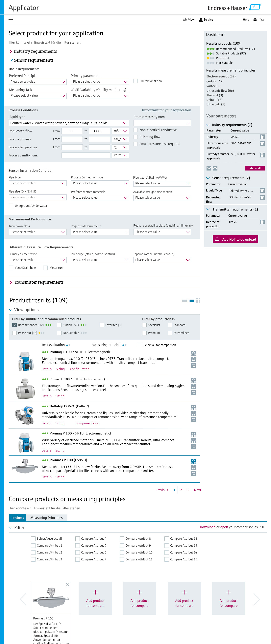The height and width of the screenshot is (644, 271).
Task: Switch product results to grid view
Action: tap(198, 300)
